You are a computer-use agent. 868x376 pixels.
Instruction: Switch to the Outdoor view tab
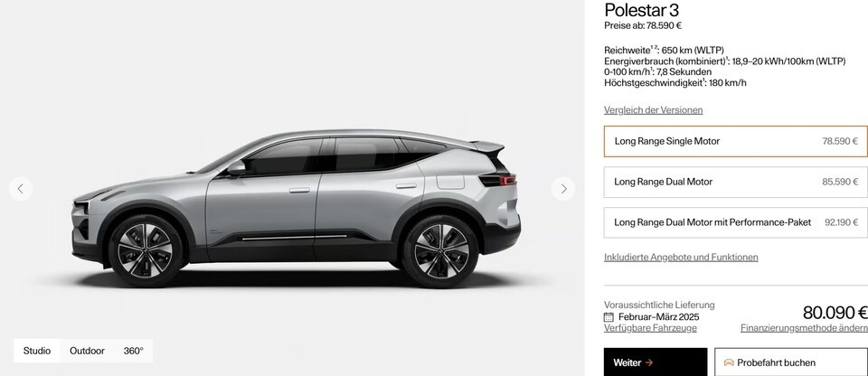click(87, 351)
